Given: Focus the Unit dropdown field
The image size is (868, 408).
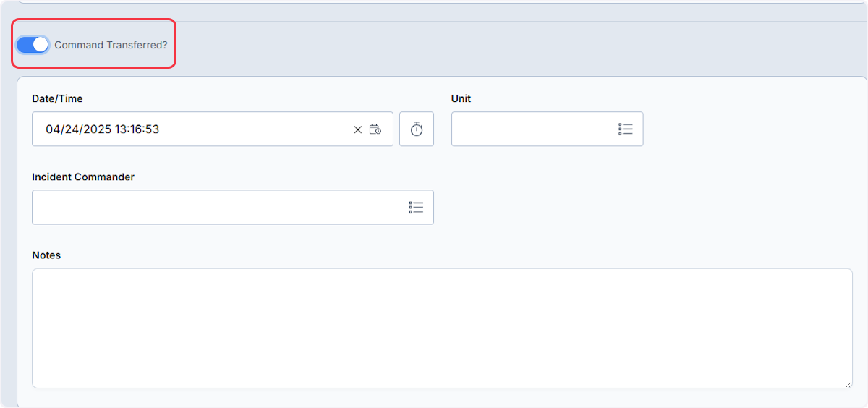Looking at the screenshot, I should pos(547,129).
